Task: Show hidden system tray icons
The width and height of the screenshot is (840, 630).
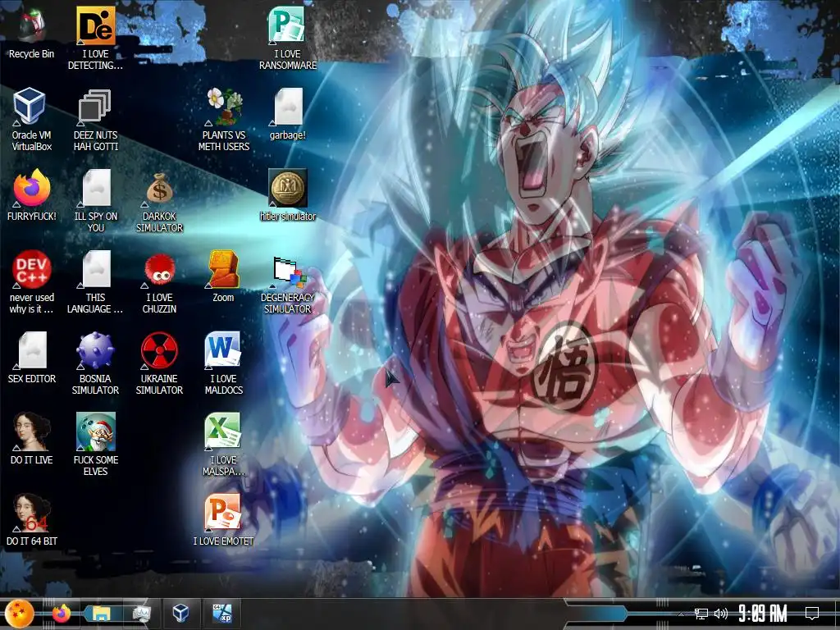Action: click(x=682, y=614)
